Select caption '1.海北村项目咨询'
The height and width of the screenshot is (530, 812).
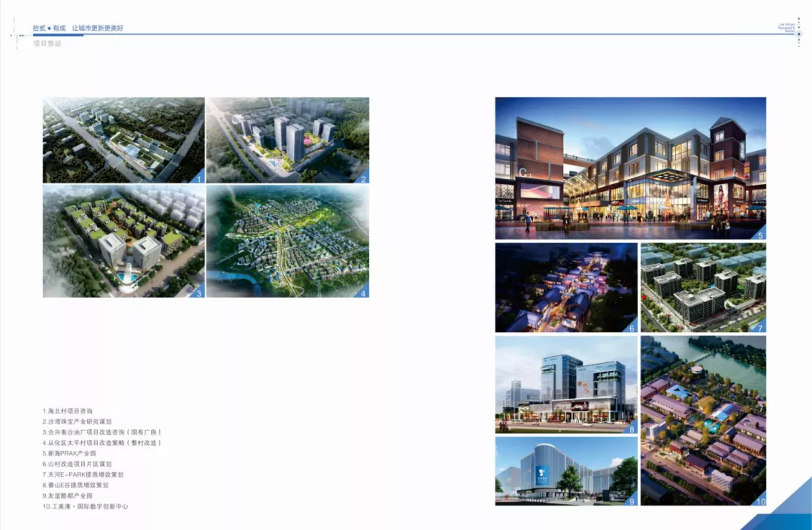[x=68, y=411]
